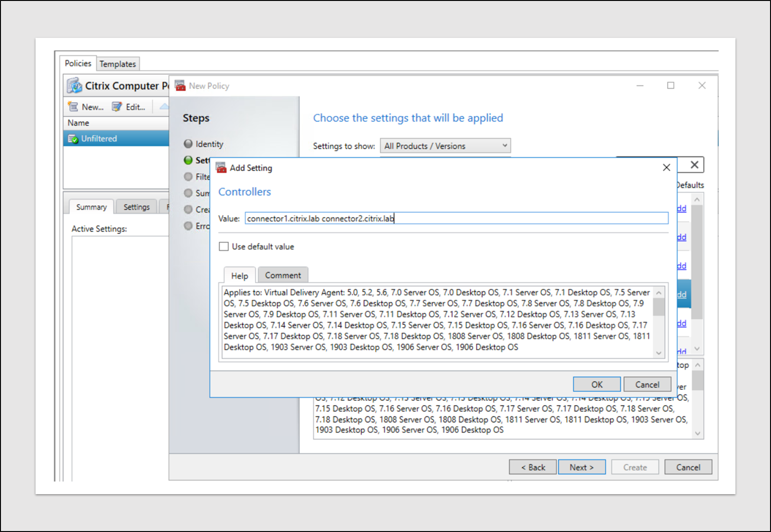Switch to the Summary tab
Image resolution: width=771 pixels, height=532 pixels.
click(91, 207)
